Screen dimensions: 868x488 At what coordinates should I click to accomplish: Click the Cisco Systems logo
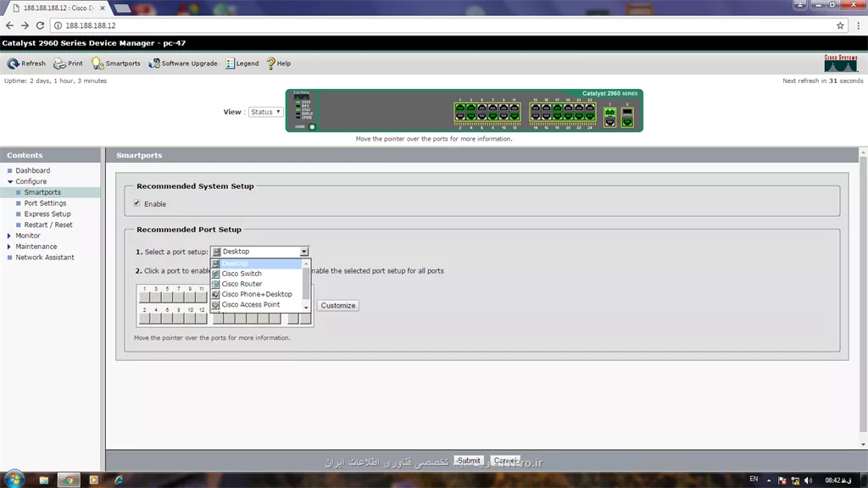click(x=840, y=63)
